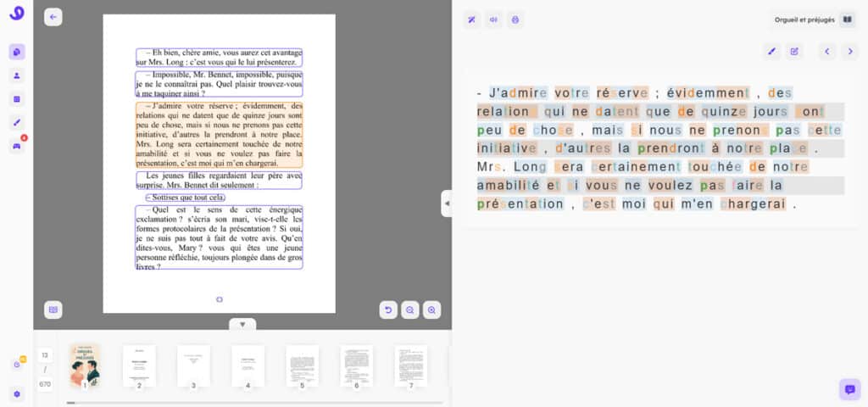Image resolution: width=868 pixels, height=407 pixels.
Task: Go to next text block with right chevron
Action: (850, 52)
